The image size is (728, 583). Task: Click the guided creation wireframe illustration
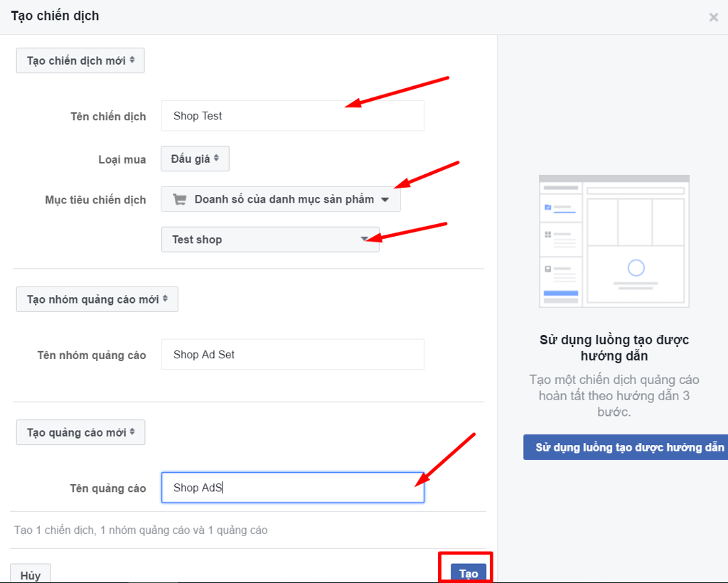click(614, 241)
